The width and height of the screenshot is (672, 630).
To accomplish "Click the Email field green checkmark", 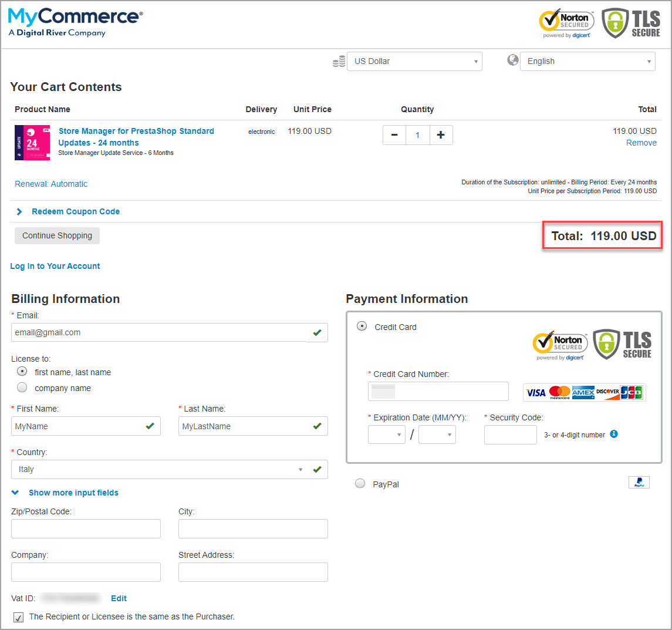I will [317, 332].
